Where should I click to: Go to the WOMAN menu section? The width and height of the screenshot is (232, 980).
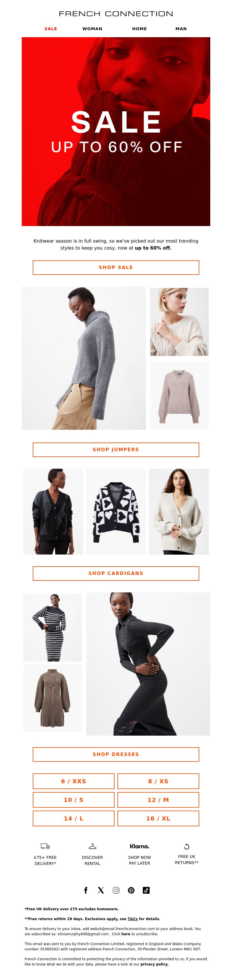(x=92, y=29)
